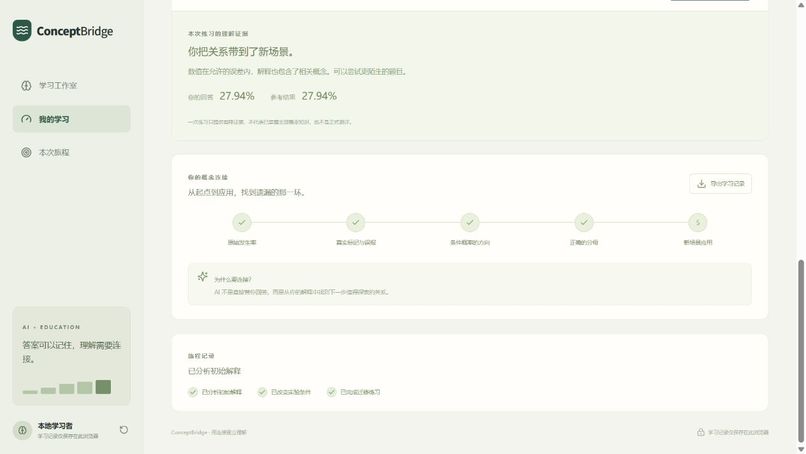Click the target icon beside 本次旅程

26,152
